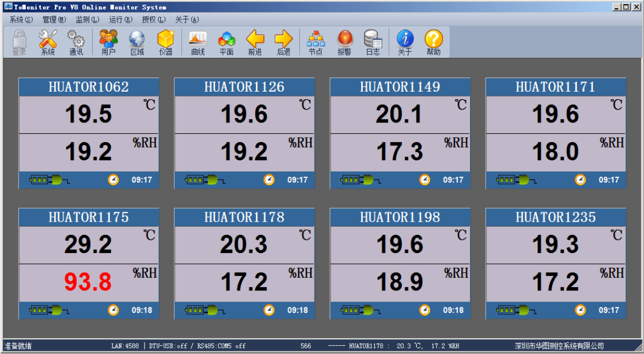Open the 运行(R) menu in menu bar
This screenshot has height=354, width=644.
120,19
